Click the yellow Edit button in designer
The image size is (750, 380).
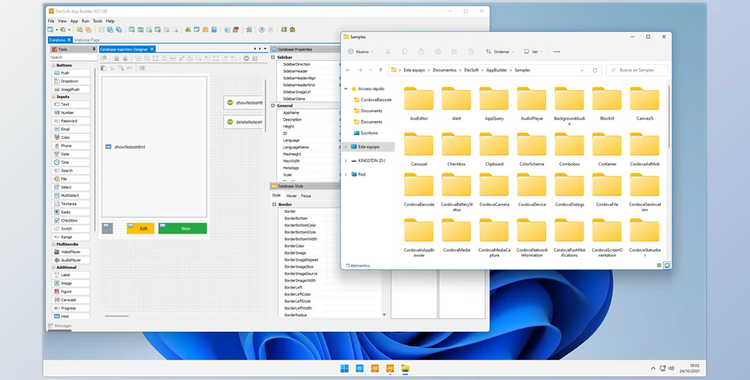tap(141, 229)
